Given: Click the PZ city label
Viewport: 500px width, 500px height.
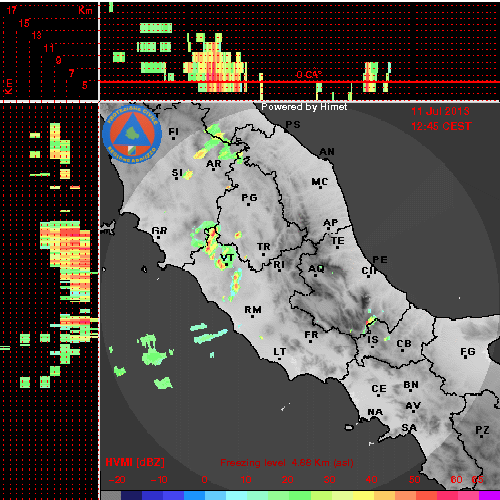Looking at the screenshot, I should pos(482,430).
